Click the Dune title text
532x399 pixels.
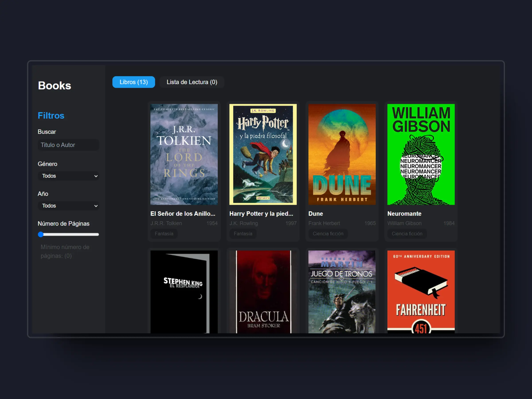pos(316,213)
